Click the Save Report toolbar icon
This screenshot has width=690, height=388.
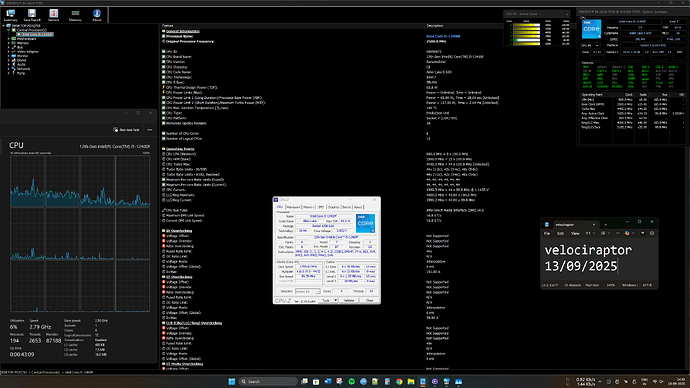(x=32, y=15)
